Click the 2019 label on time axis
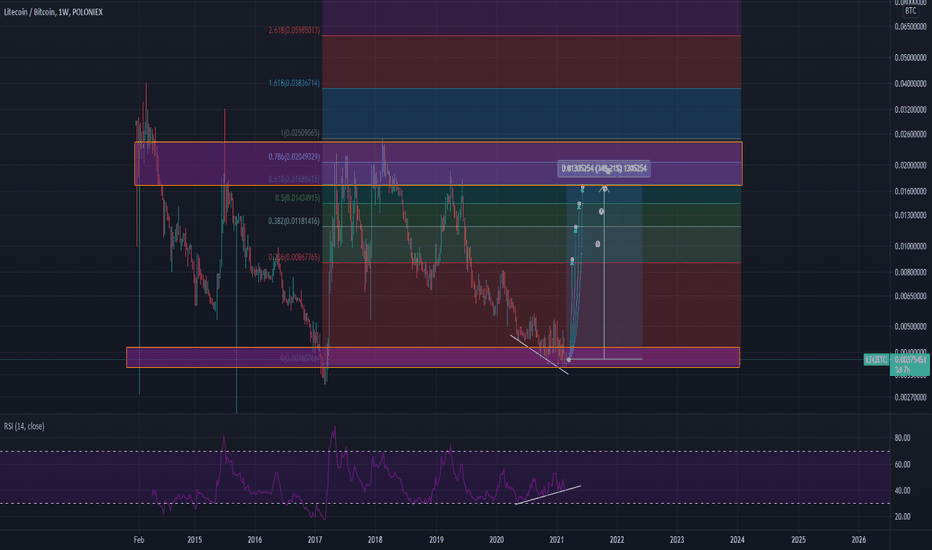Screen dimensions: 932x550 pos(436,540)
